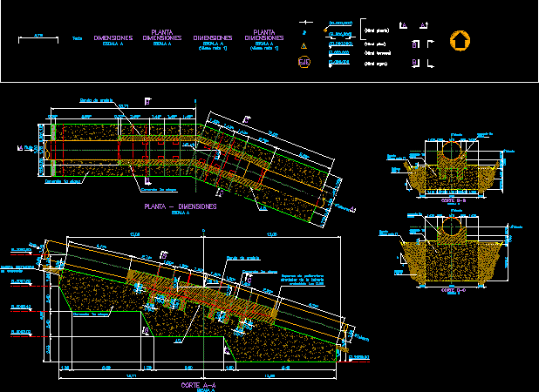The height and width of the screenshot is (392, 539).
Task: Select section mark B above the plan view
Action: coord(147,102)
